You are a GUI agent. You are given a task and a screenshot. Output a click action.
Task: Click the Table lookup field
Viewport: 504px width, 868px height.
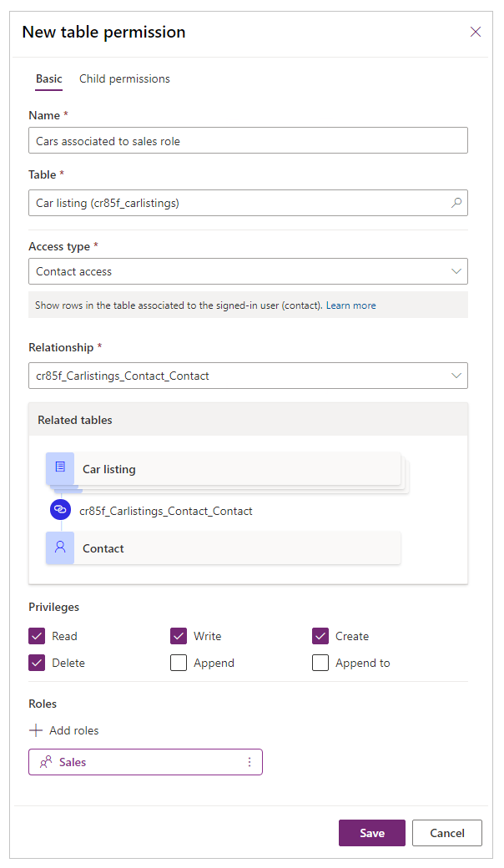click(248, 203)
